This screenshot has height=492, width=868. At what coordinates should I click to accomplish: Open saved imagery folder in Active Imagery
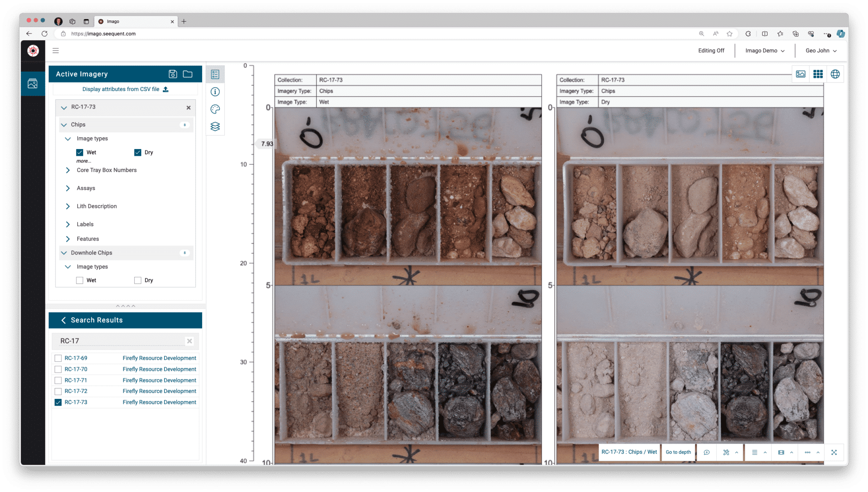188,74
